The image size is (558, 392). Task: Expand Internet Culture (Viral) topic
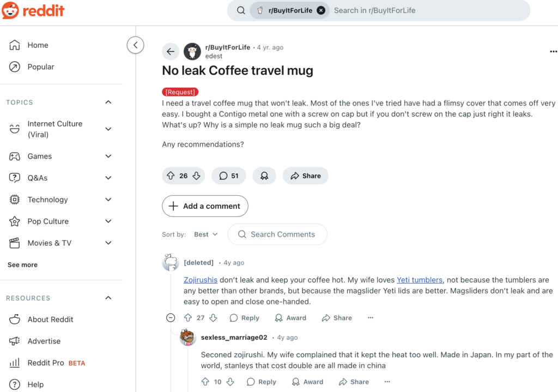point(108,129)
